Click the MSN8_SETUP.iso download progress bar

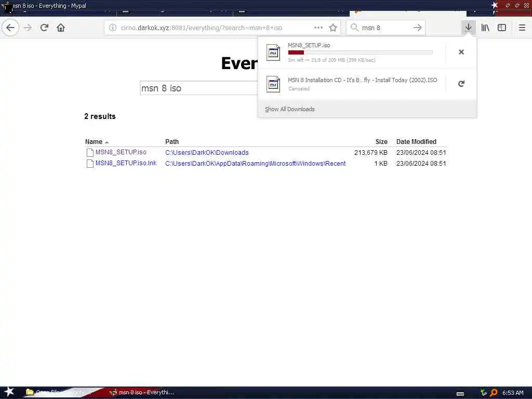click(361, 52)
